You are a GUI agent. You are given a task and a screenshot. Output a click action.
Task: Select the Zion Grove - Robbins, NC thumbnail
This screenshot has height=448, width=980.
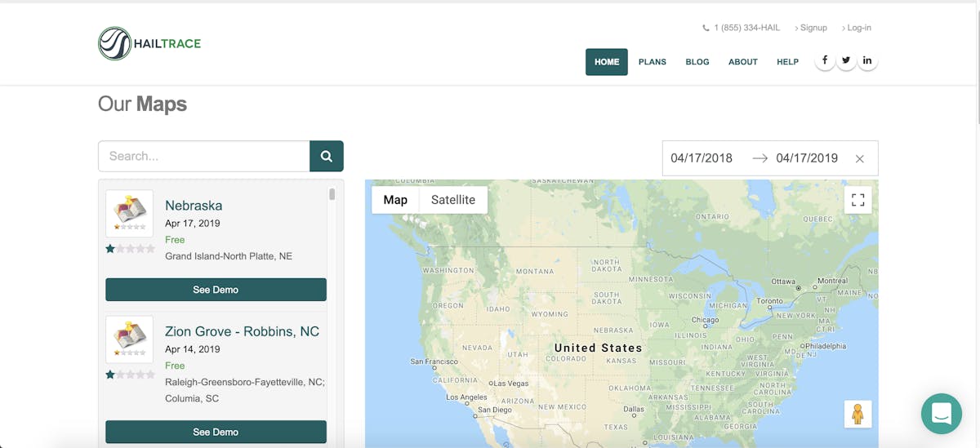click(130, 339)
